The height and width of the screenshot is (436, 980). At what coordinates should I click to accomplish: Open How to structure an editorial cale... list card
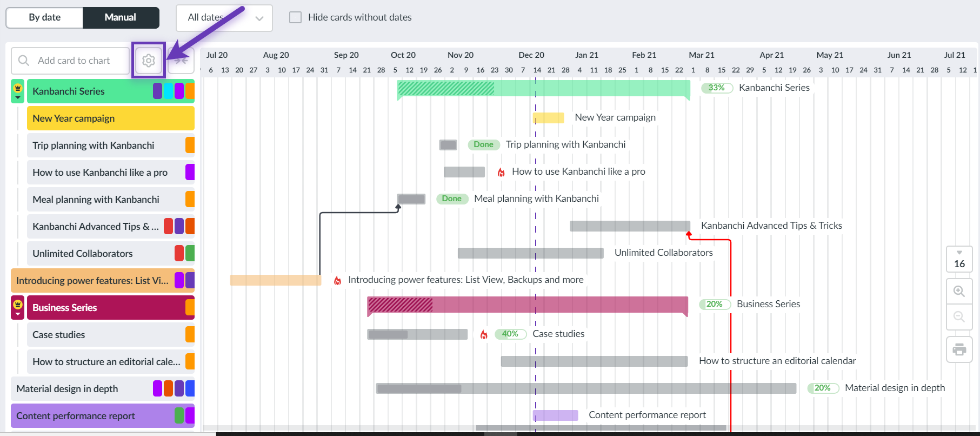[111, 362]
